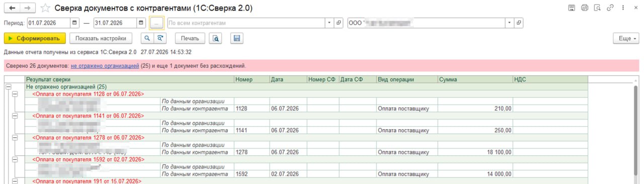Click the sum cell 14 000,00
The width and height of the screenshot is (644, 184).
coord(475,174)
